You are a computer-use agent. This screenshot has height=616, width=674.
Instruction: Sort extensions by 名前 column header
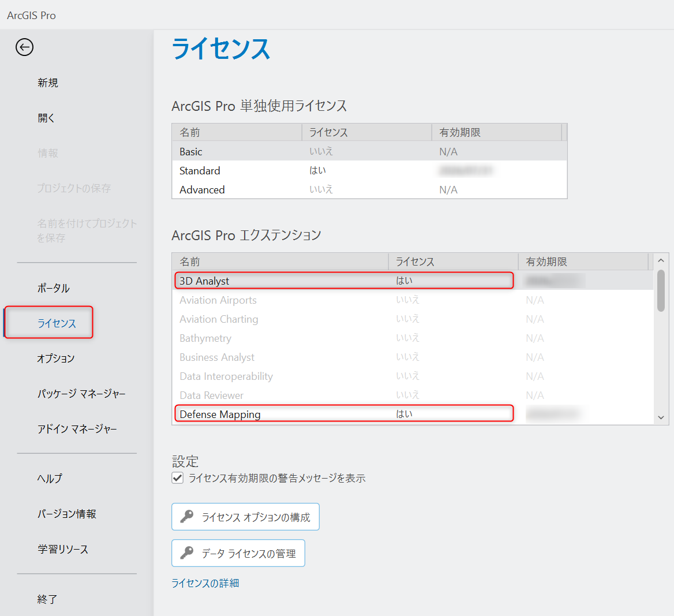click(x=280, y=262)
